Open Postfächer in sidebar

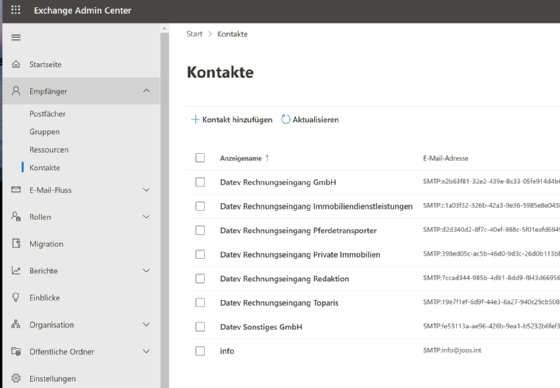point(48,114)
